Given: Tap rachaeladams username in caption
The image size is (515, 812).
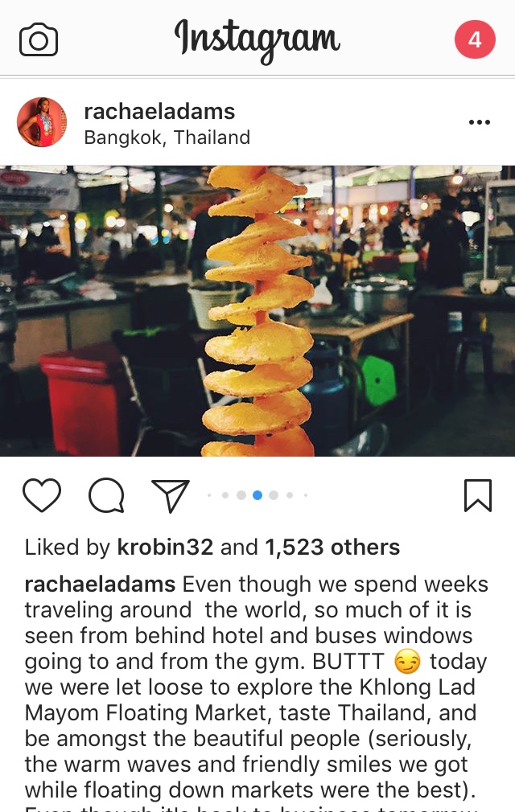Looking at the screenshot, I should (x=100, y=584).
